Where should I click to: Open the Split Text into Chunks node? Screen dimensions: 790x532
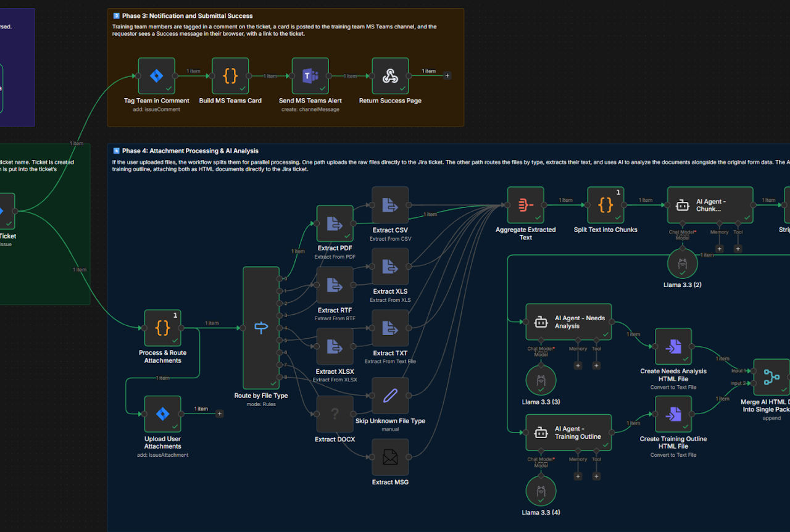pos(605,205)
